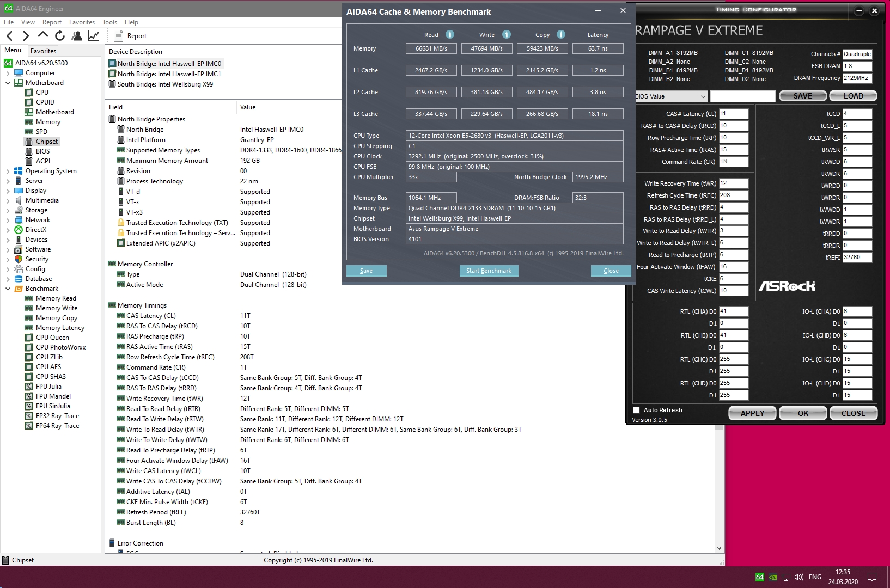
Task: Click the Read info icon in benchmark window
Action: tap(450, 34)
